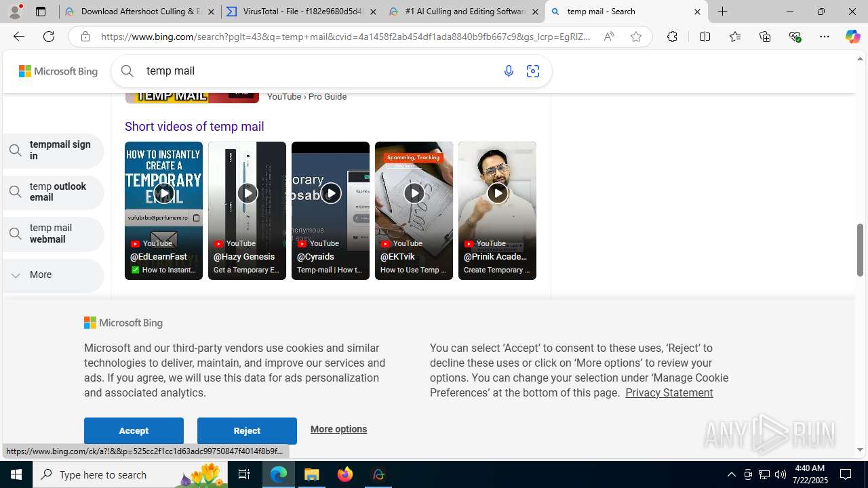Open the volume speaker tray icon
868x488 pixels.
(781, 474)
